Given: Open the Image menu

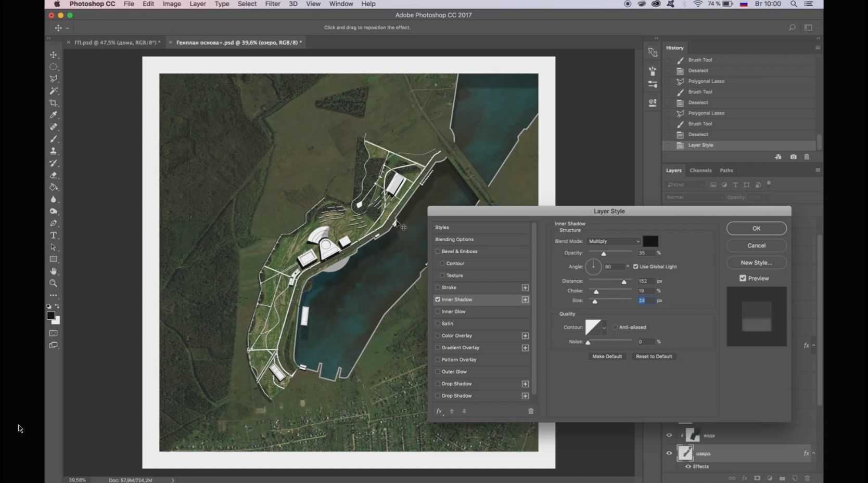Looking at the screenshot, I should 172,4.
